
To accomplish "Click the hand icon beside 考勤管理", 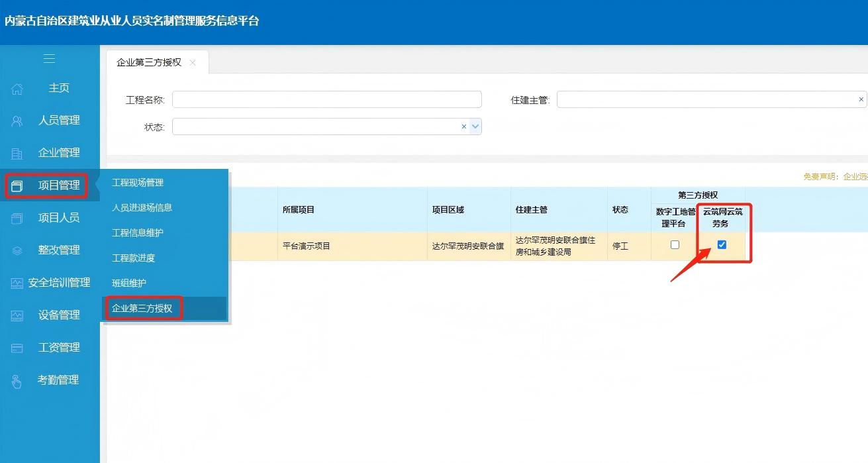I will (17, 381).
